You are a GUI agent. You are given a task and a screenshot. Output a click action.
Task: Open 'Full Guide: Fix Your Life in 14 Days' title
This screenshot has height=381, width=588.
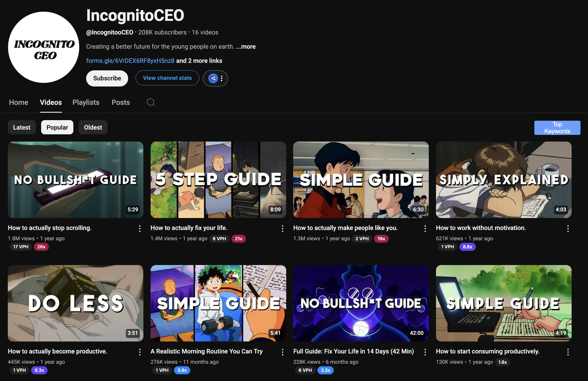pos(353,351)
